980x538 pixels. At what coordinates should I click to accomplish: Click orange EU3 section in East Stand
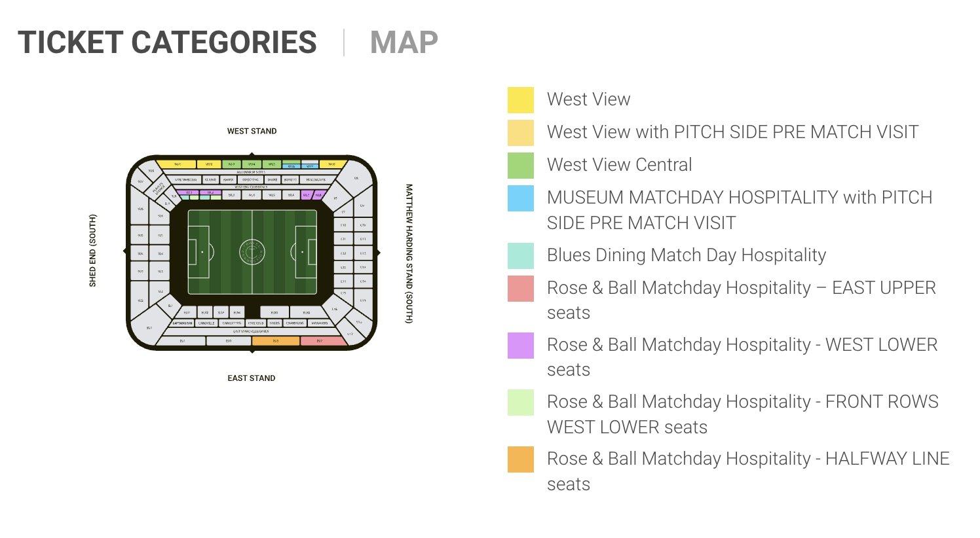point(276,341)
